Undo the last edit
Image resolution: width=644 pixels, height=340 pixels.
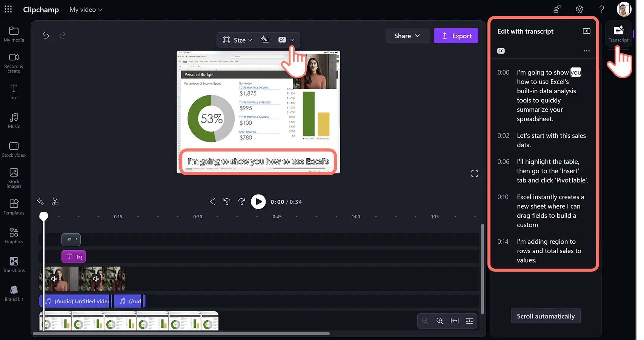tap(46, 36)
